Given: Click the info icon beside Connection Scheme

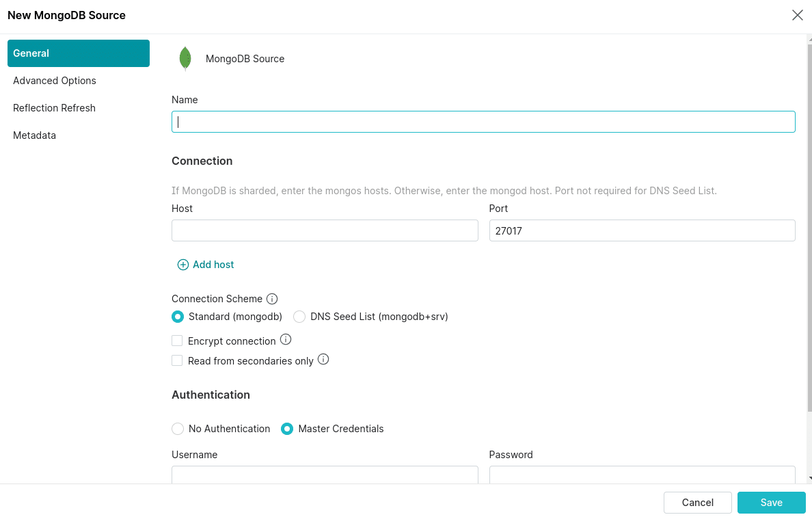Looking at the screenshot, I should [272, 298].
